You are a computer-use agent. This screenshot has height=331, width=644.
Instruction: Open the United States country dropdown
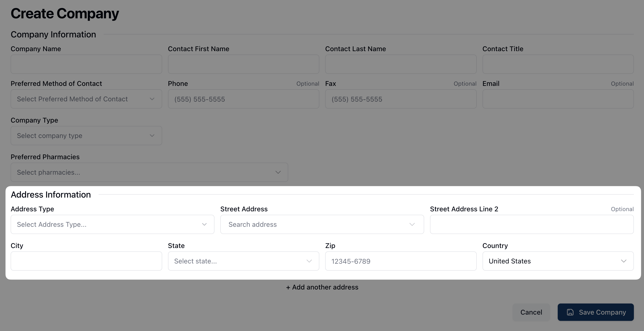[x=550, y=261]
